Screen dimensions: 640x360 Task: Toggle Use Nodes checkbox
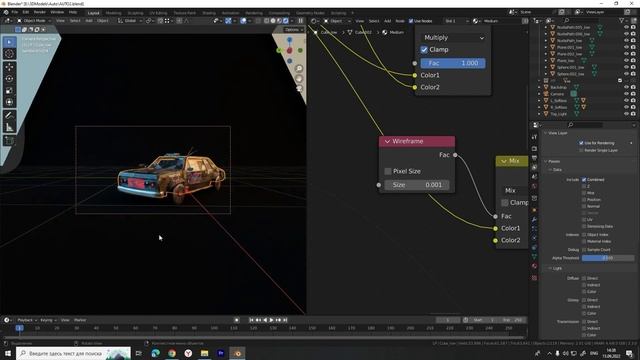pyautogui.click(x=411, y=21)
